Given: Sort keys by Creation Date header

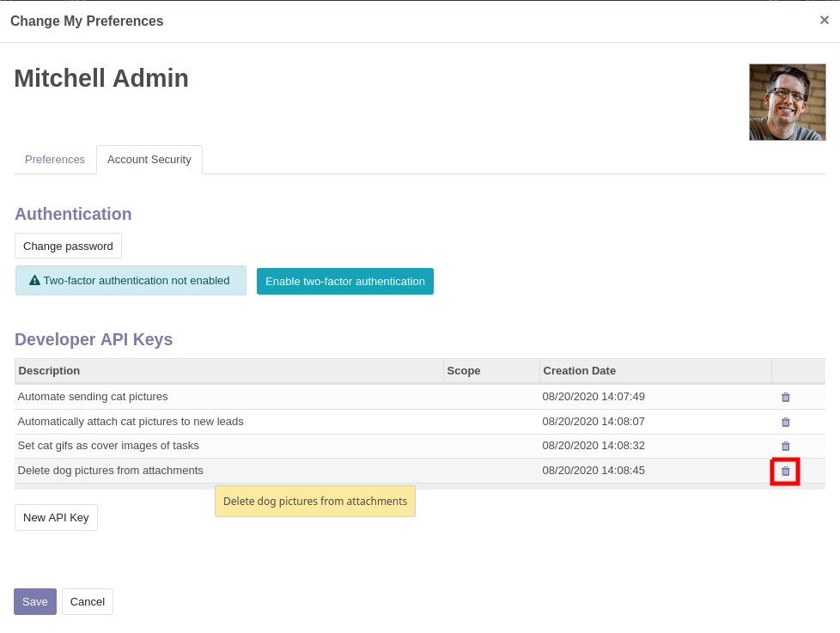Looking at the screenshot, I should (579, 371).
